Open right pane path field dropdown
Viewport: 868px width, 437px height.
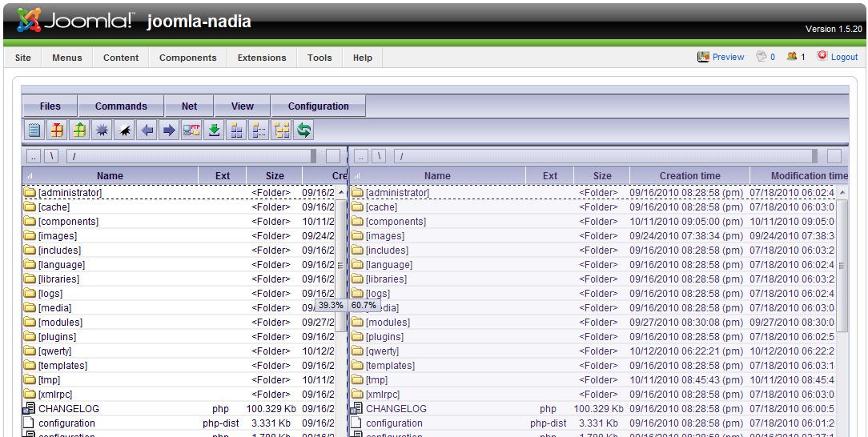pyautogui.click(x=814, y=157)
